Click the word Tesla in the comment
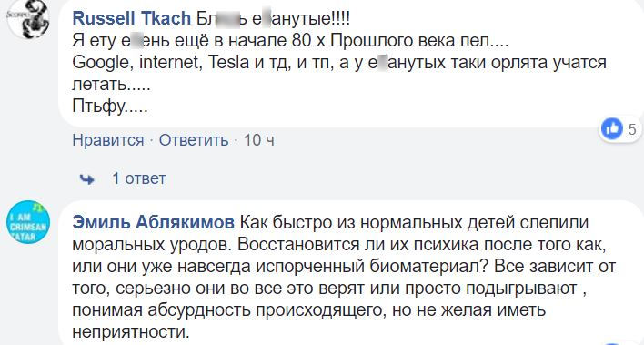 click(x=229, y=63)
